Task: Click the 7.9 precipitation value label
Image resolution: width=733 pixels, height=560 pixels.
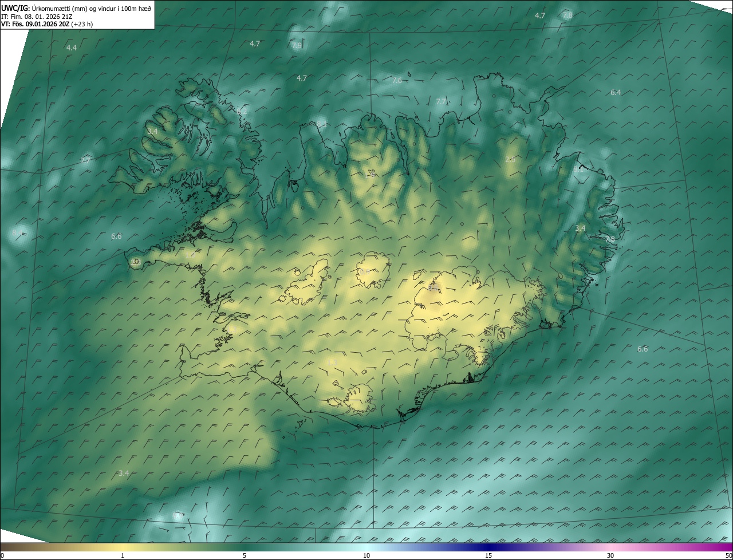Action: point(296,46)
